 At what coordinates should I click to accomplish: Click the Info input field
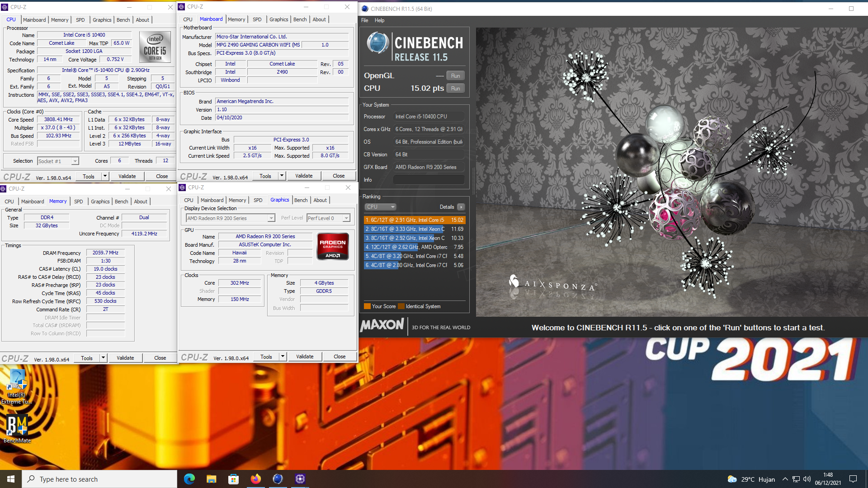tap(429, 180)
